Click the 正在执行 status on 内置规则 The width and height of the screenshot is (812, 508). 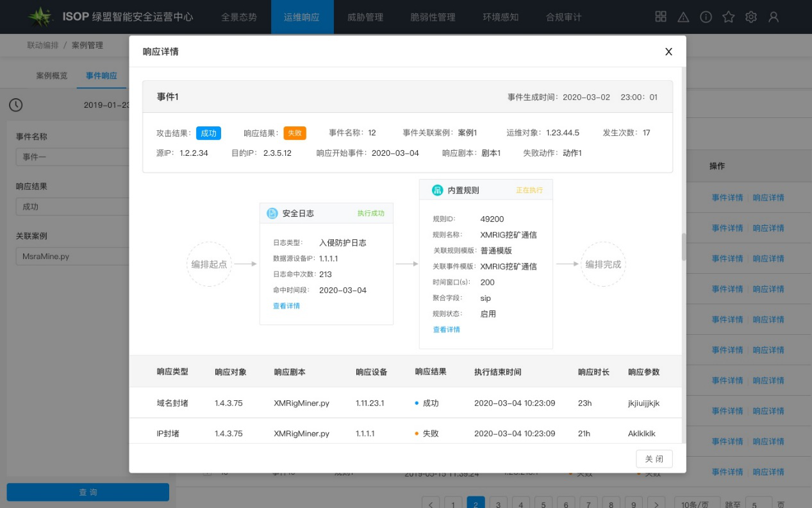point(529,190)
